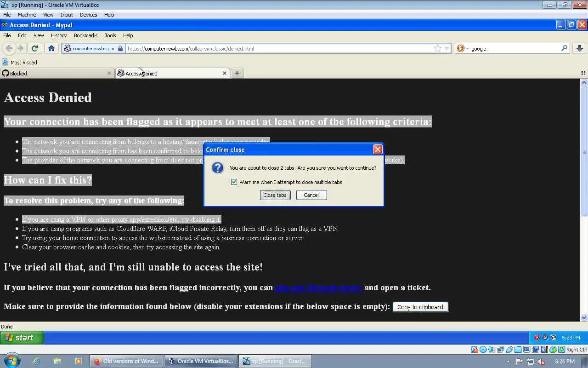Open the list all tabs button
The height and width of the screenshot is (368, 588).
583,73
